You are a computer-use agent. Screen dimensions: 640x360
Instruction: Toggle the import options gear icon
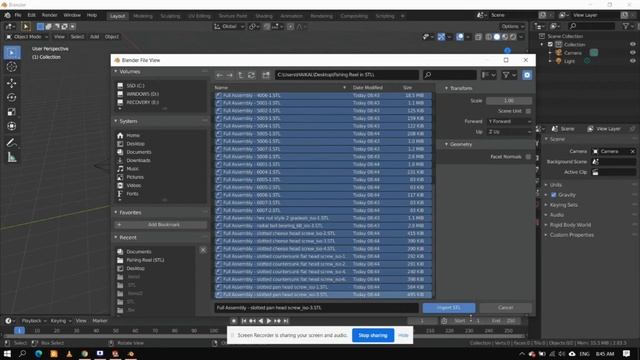527,75
